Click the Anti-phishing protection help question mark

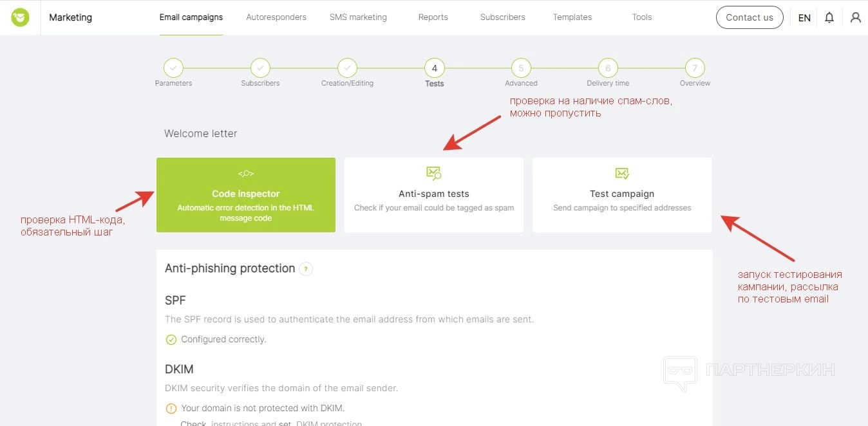[306, 269]
